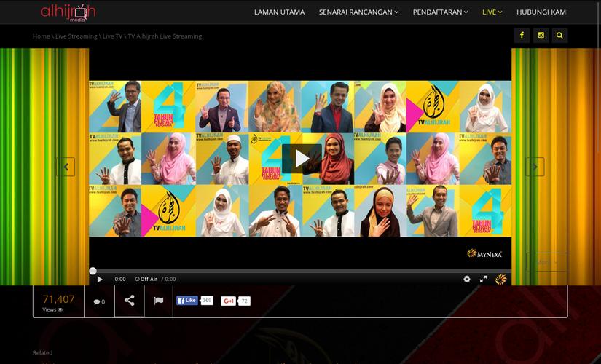The width and height of the screenshot is (601, 364).
Task: Click Home breadcrumb link
Action: [x=41, y=36]
